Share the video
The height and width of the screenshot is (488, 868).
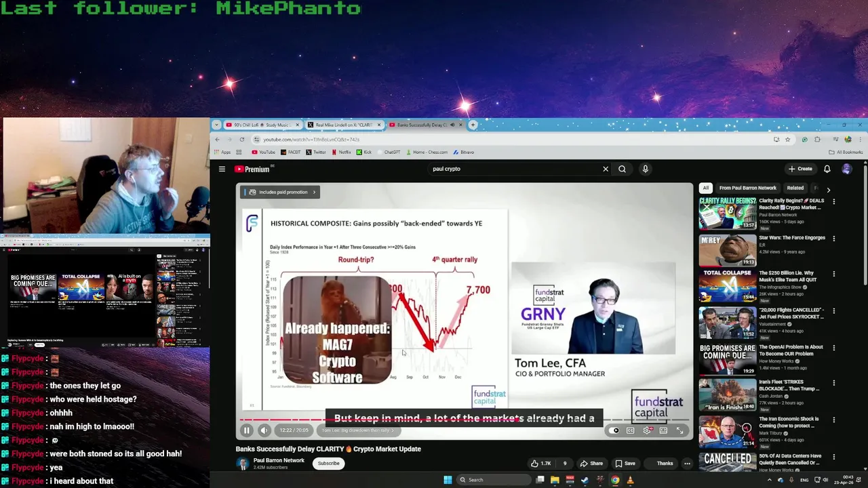click(591, 464)
